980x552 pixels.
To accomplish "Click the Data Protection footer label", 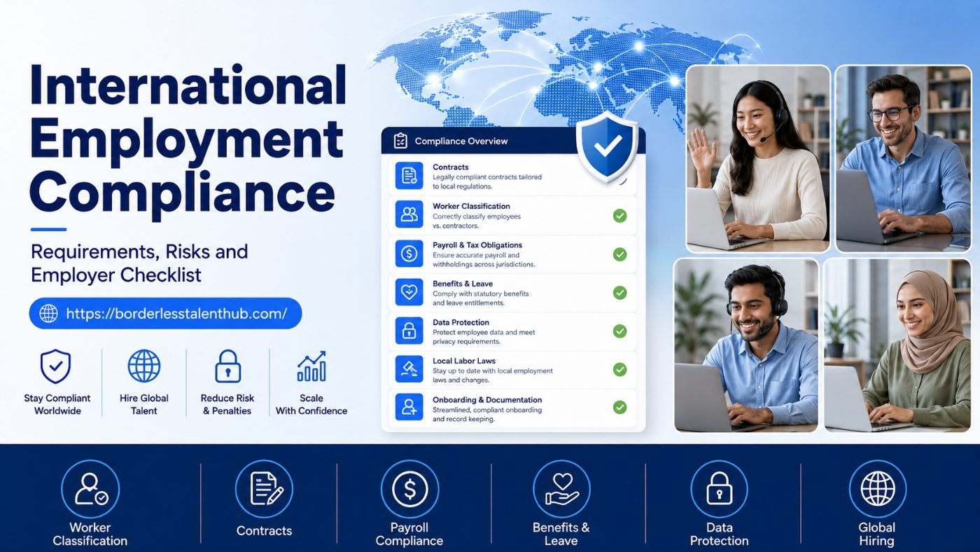I will pyautogui.click(x=719, y=534).
